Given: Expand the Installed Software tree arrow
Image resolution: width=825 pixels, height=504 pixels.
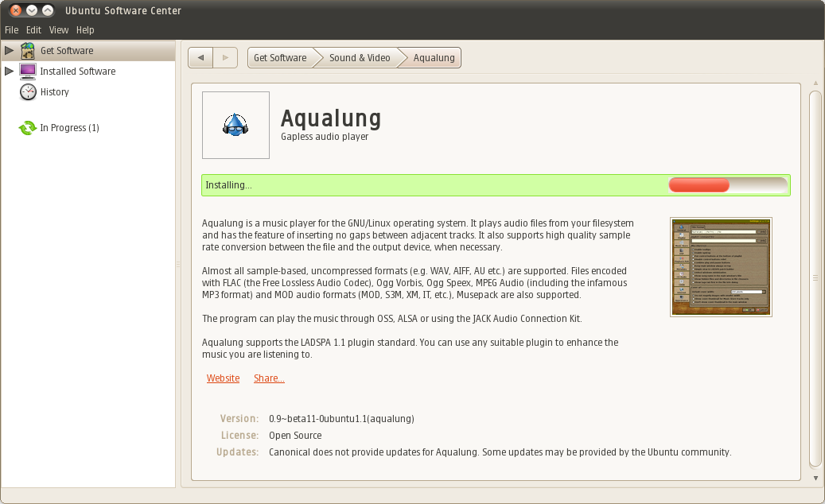Looking at the screenshot, I should pos(8,71).
